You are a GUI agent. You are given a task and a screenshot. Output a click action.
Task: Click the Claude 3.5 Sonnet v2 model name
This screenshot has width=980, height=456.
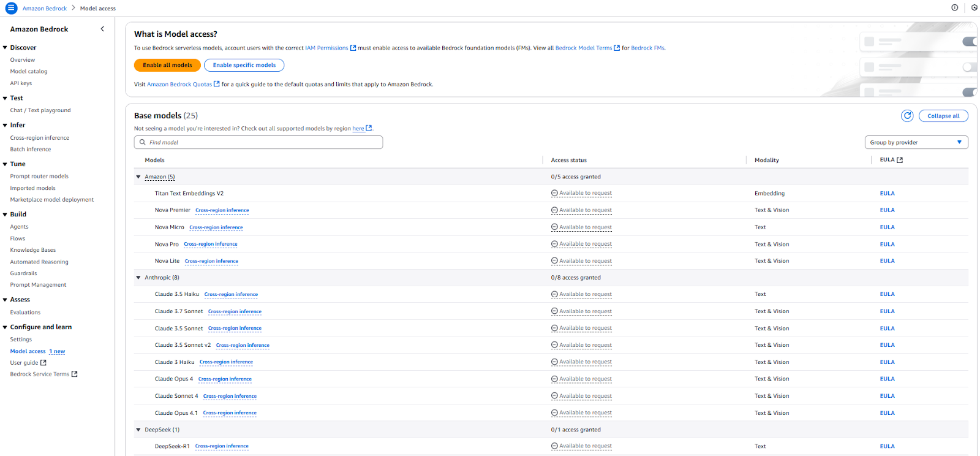click(x=183, y=345)
